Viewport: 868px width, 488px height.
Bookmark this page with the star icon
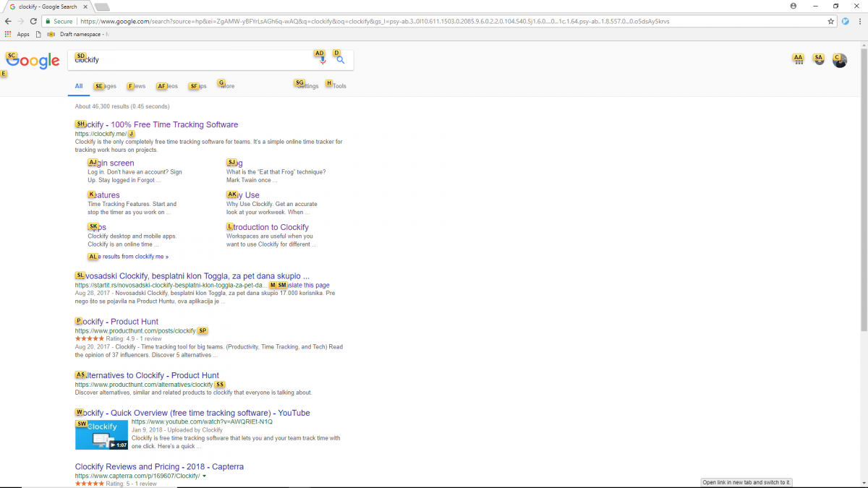tap(831, 21)
